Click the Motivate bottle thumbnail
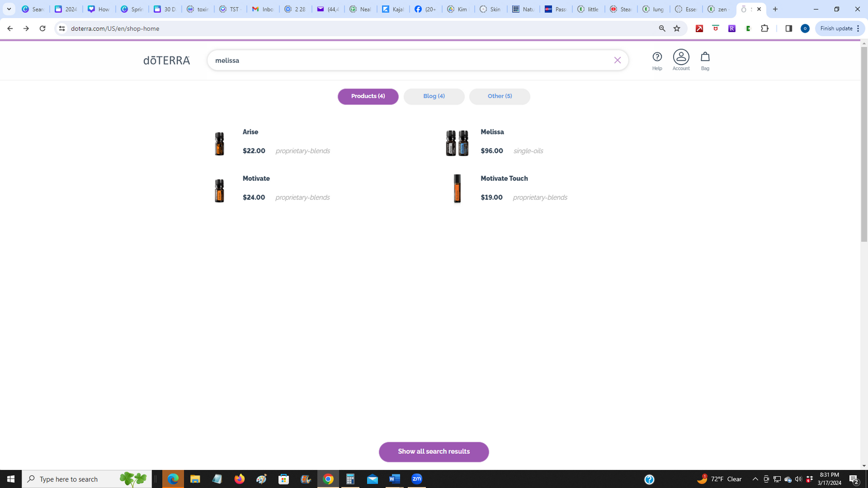 tap(220, 190)
